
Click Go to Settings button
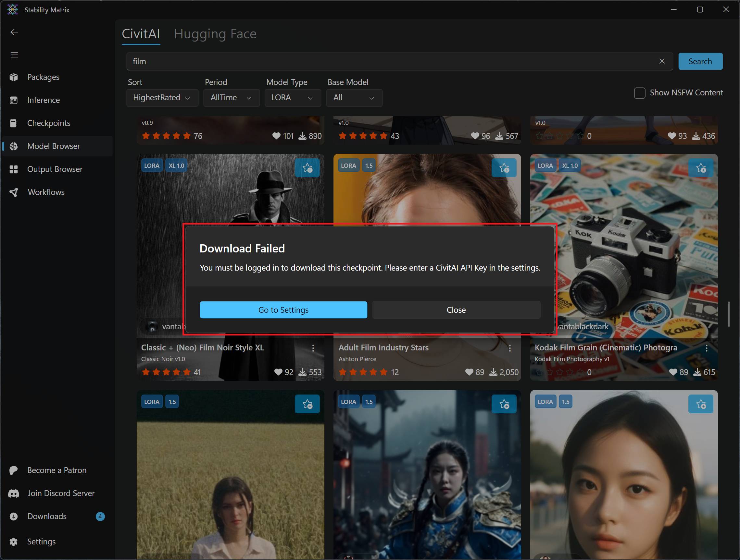point(283,310)
